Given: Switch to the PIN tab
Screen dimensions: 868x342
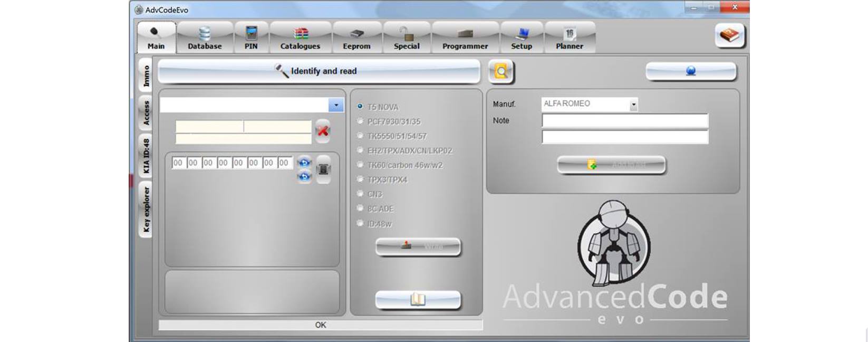Looking at the screenshot, I should (251, 37).
